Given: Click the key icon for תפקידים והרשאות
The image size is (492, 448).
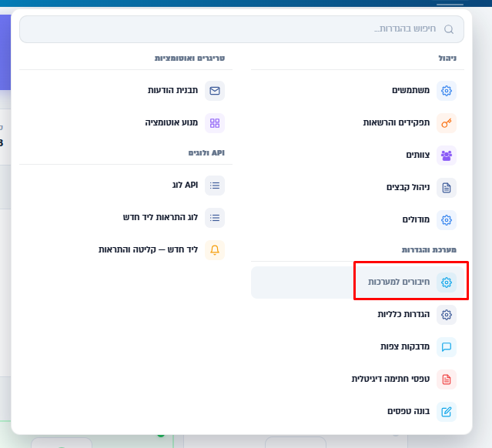Looking at the screenshot, I should tap(447, 123).
